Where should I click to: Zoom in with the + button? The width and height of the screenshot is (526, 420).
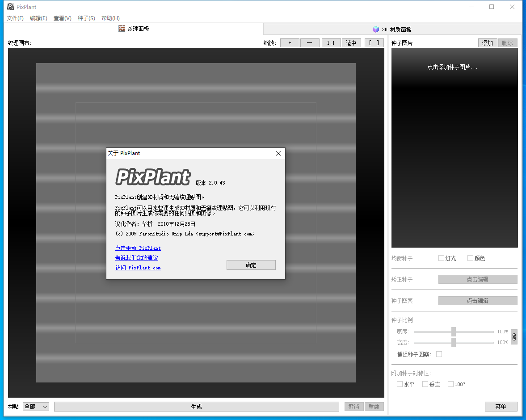point(290,43)
